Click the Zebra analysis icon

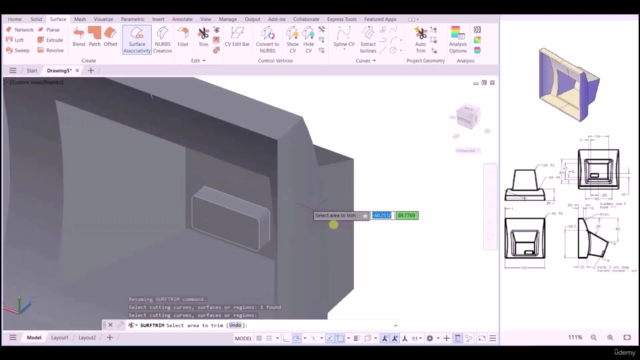[477, 30]
